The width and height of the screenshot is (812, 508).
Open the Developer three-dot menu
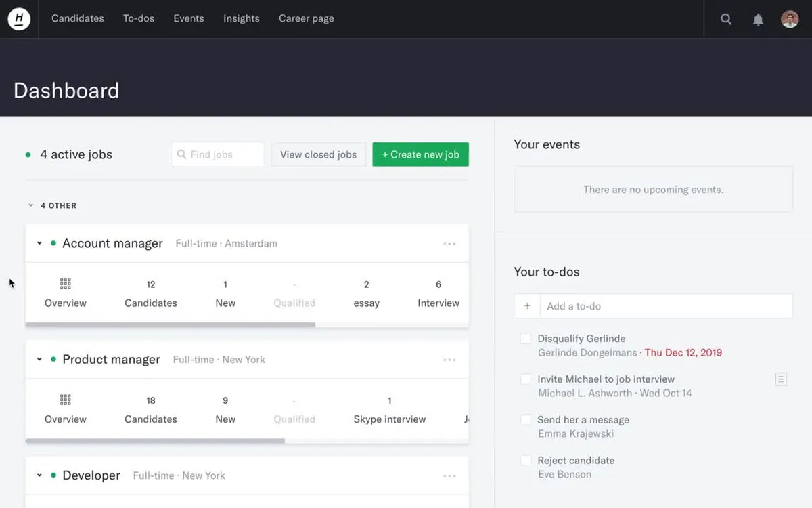(x=449, y=475)
